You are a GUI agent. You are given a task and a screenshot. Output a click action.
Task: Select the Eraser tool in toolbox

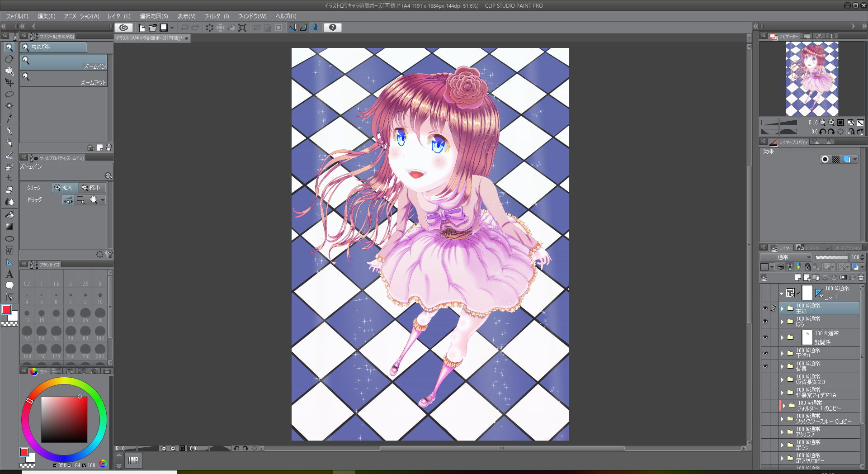(9, 190)
